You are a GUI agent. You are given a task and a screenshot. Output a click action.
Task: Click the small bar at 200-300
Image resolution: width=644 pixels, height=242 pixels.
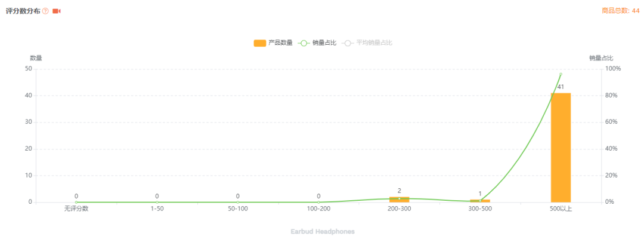(400, 200)
